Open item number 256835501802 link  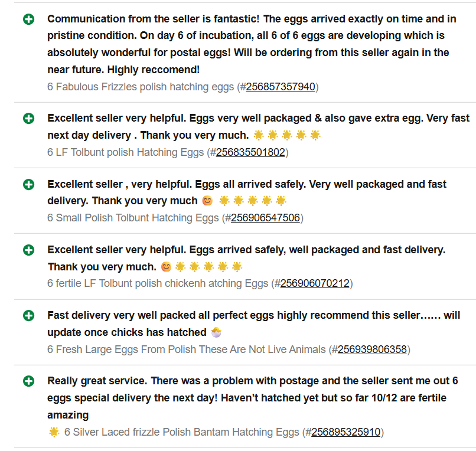click(250, 152)
